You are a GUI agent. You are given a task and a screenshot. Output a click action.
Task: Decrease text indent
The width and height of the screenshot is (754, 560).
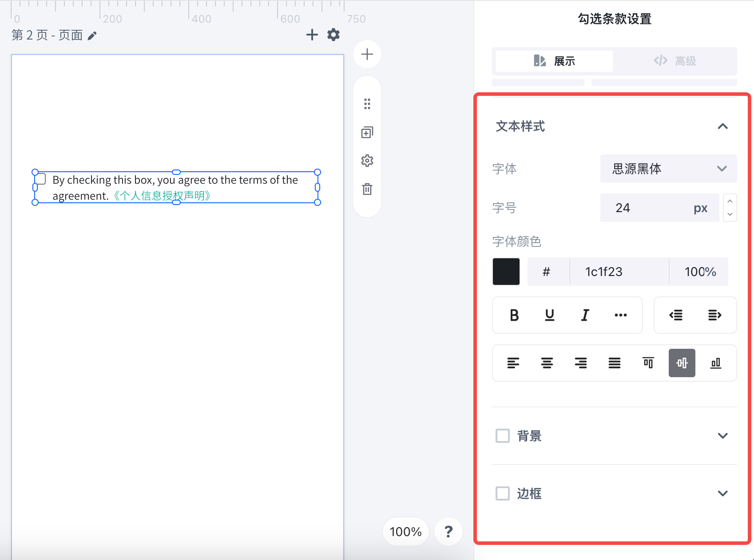tap(676, 315)
